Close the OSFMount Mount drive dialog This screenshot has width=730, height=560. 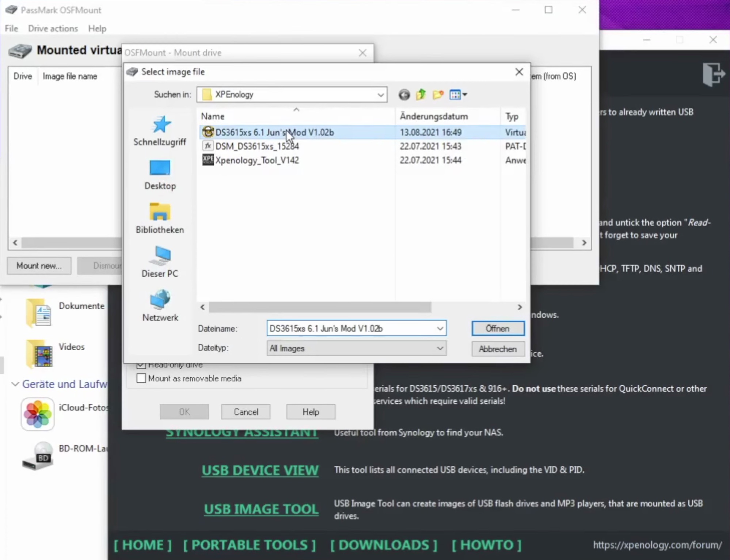click(362, 53)
